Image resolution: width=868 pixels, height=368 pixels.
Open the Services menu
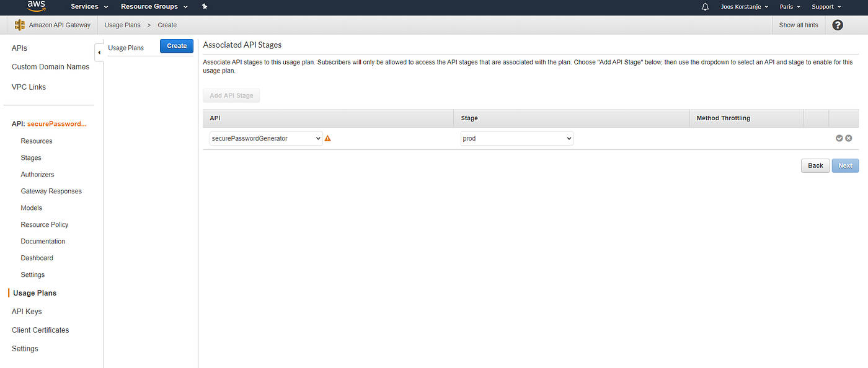pyautogui.click(x=89, y=7)
